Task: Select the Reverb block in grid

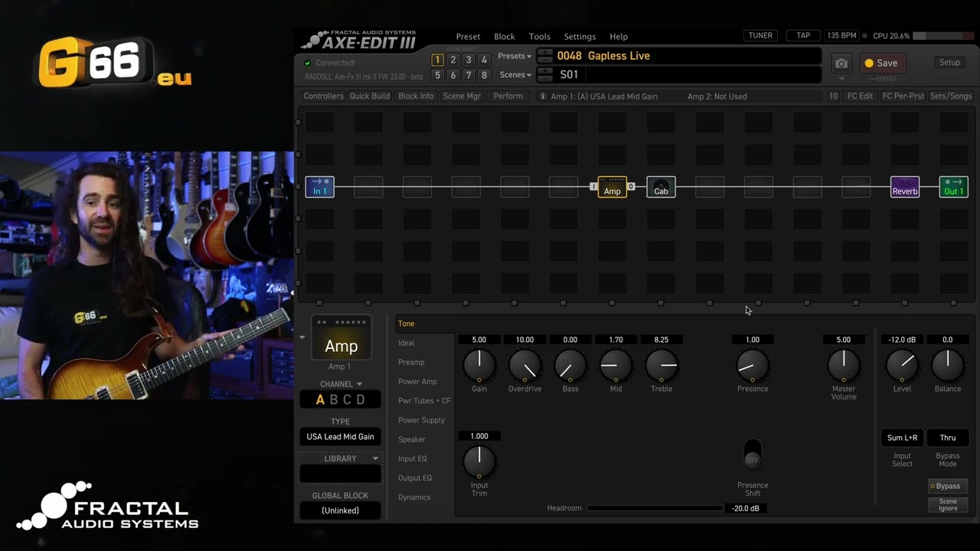Action: (905, 187)
